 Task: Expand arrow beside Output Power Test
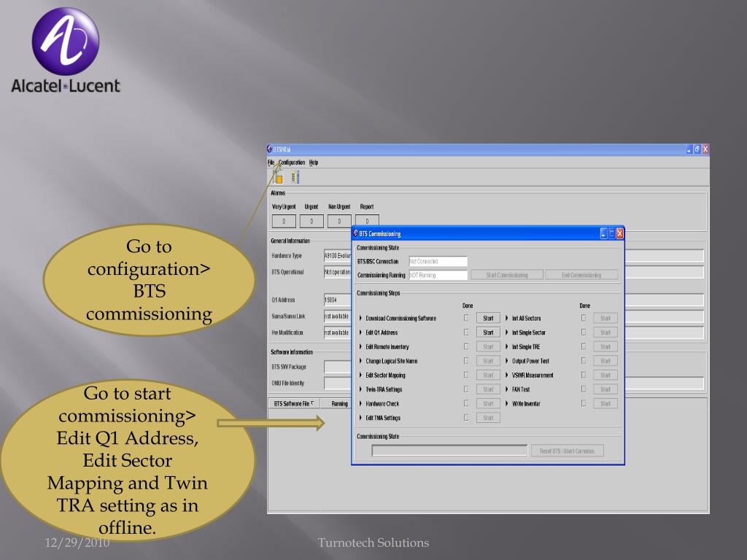click(507, 361)
